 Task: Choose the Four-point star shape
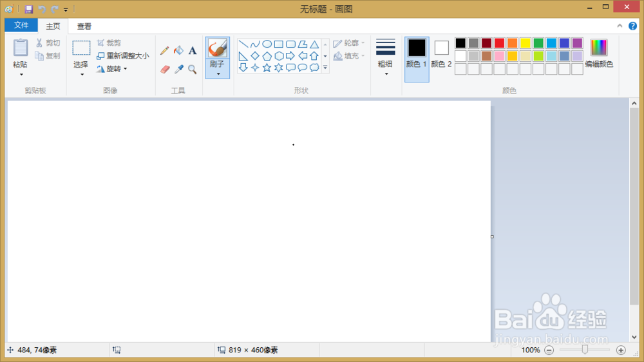[x=255, y=68]
